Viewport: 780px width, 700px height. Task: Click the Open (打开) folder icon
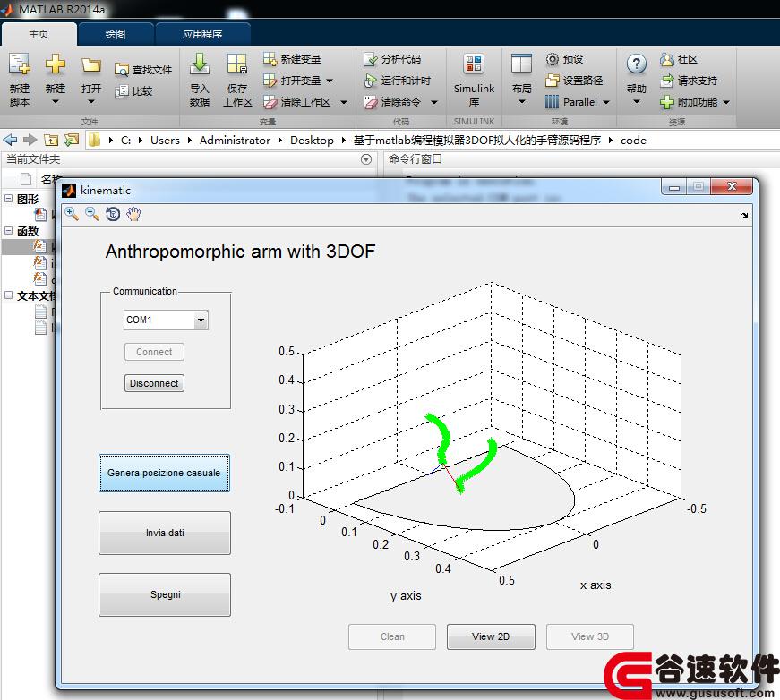91,65
